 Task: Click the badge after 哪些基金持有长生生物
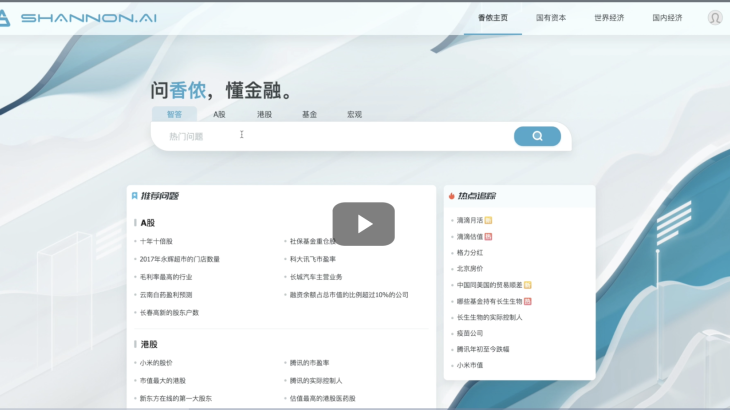(x=527, y=301)
